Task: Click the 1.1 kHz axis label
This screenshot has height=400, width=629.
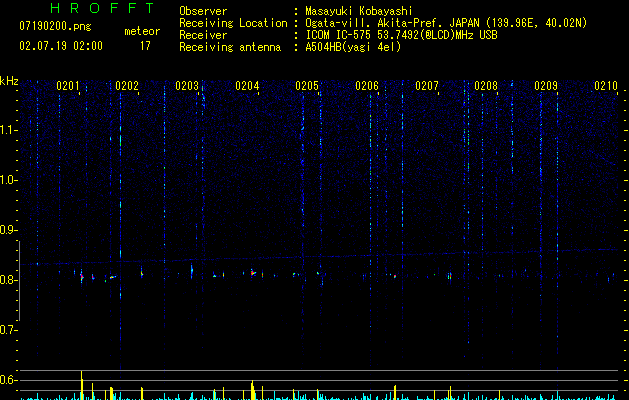Action: coord(8,130)
